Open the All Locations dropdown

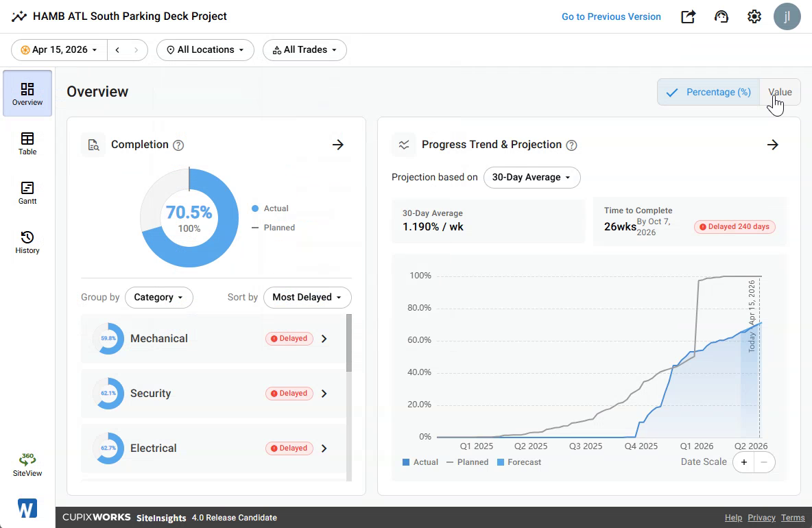(x=205, y=49)
